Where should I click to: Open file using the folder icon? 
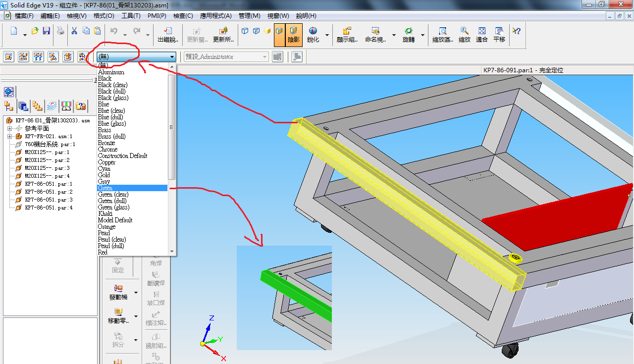pyautogui.click(x=35, y=31)
